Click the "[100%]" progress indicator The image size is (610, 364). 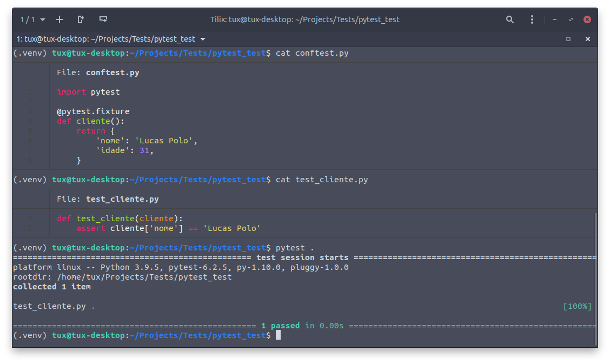point(577,306)
